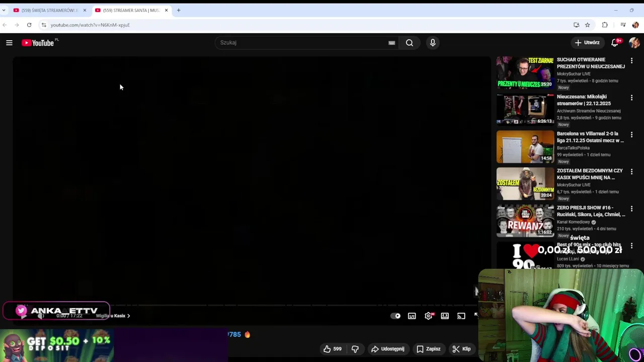Open the YouTube hamburger guide menu
The height and width of the screenshot is (362, 644).
[x=9, y=43]
